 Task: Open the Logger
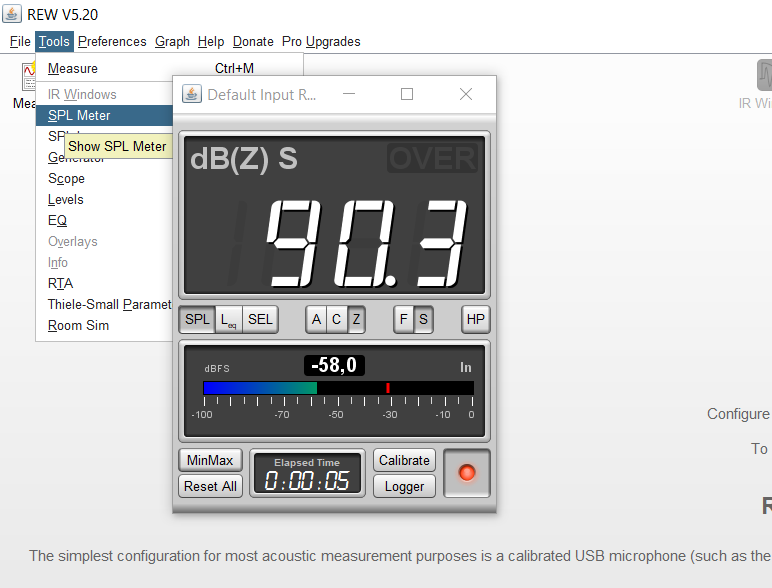click(x=404, y=486)
